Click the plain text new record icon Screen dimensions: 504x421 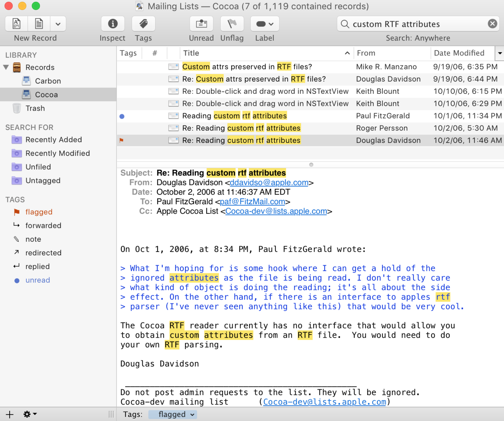(39, 23)
